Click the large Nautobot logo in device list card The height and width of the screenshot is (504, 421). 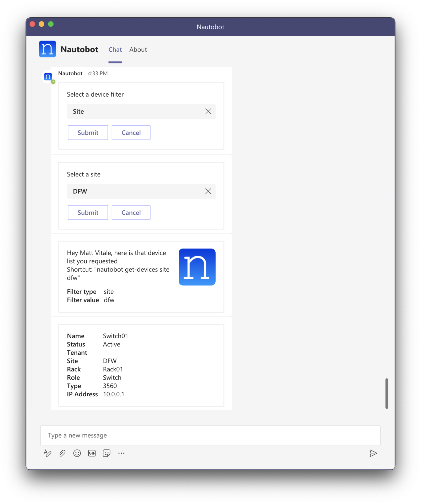pyautogui.click(x=197, y=267)
